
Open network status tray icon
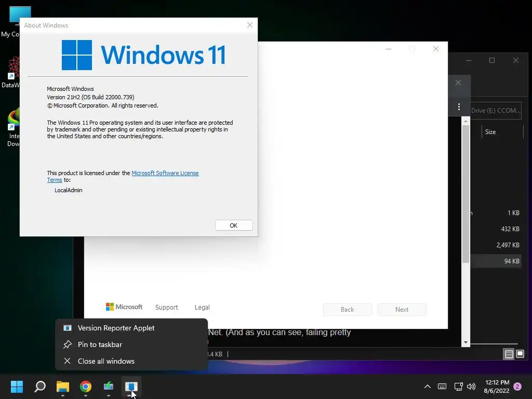click(458, 386)
